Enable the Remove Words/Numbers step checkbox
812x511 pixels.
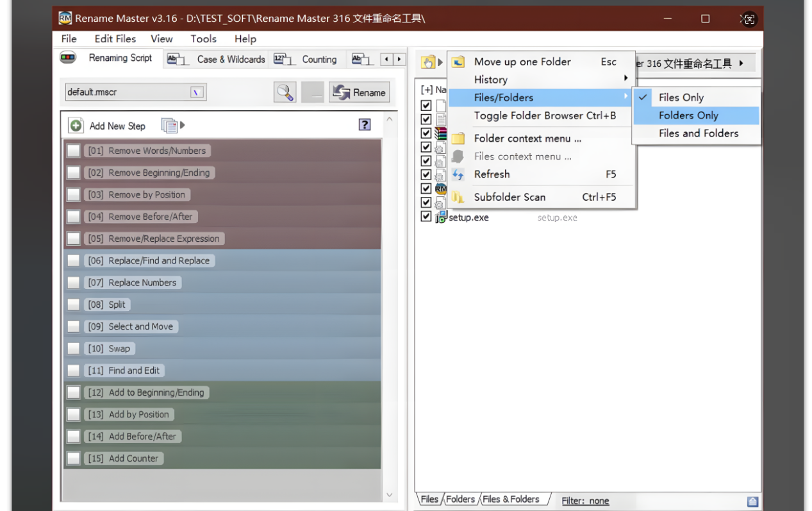(74, 151)
